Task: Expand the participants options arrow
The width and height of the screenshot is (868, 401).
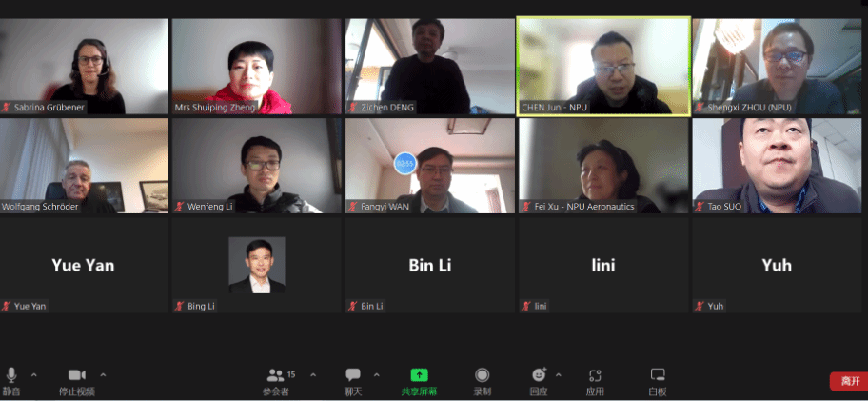Action: [313, 375]
